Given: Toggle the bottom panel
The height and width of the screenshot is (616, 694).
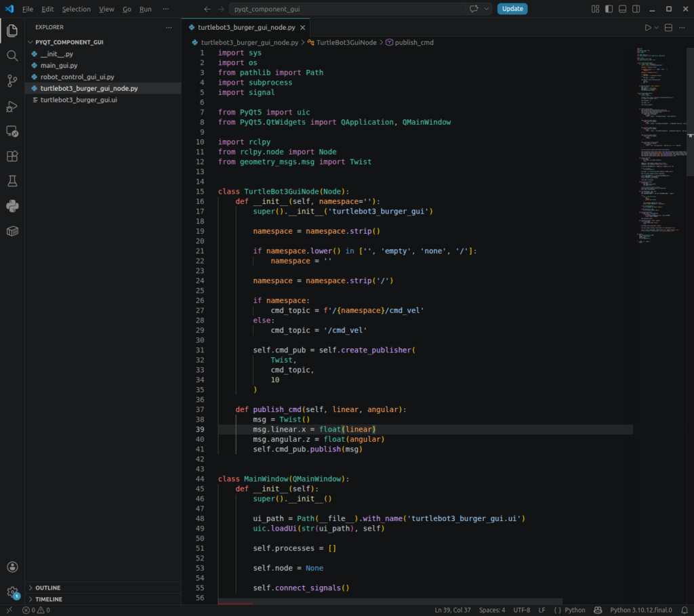Looking at the screenshot, I should 622,9.
